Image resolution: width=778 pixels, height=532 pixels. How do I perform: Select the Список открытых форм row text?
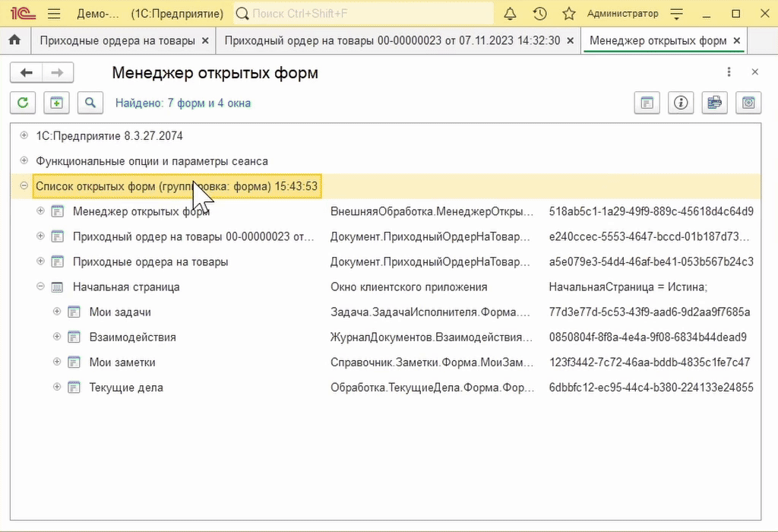tap(176, 187)
